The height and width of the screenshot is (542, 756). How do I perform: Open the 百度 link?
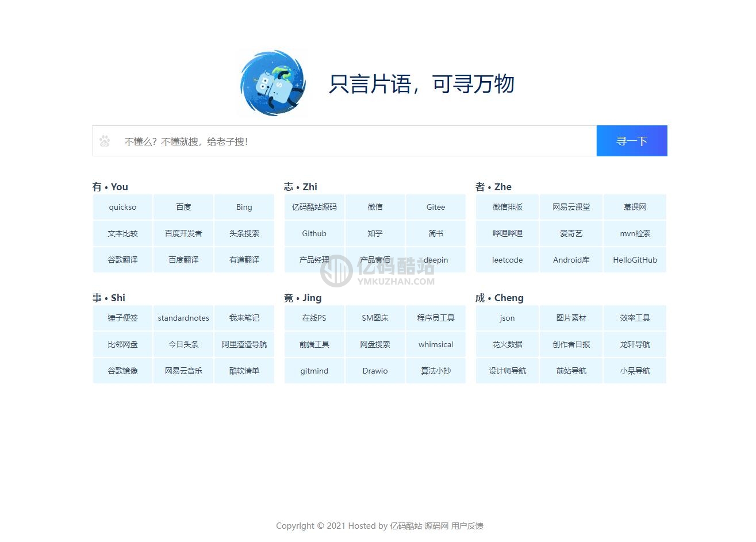click(183, 207)
